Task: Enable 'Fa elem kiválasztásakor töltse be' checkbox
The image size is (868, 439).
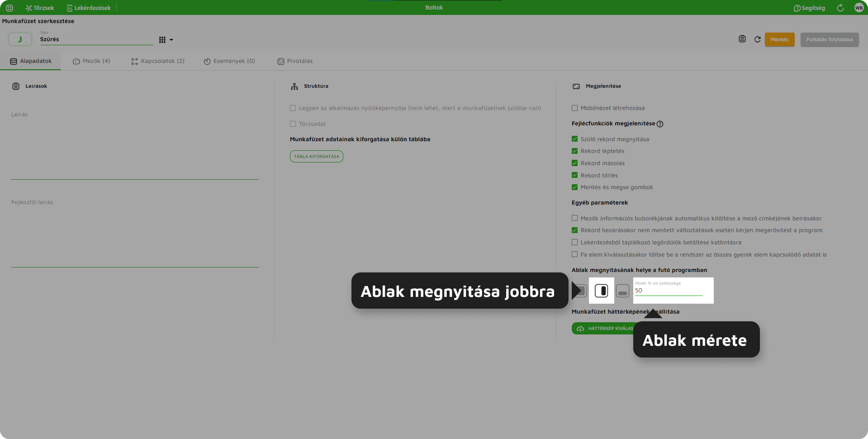Action: [574, 254]
